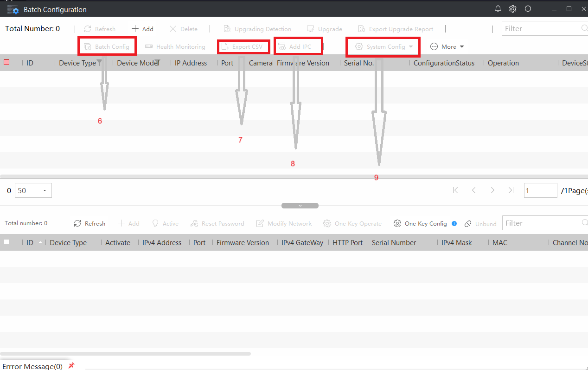This screenshot has width=588, height=370.
Task: Sort by IP Address column header
Action: tap(191, 63)
